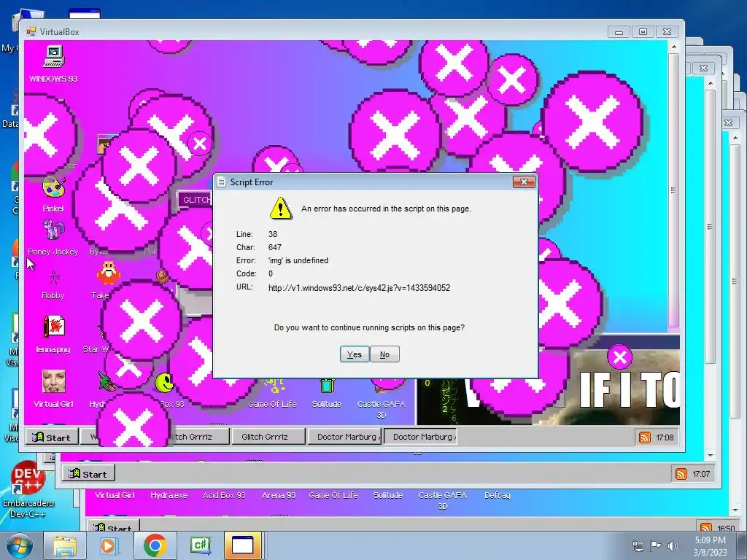Click the 16:50 clock in bottom window
Viewport: 747px width, 560px height.
click(x=726, y=528)
